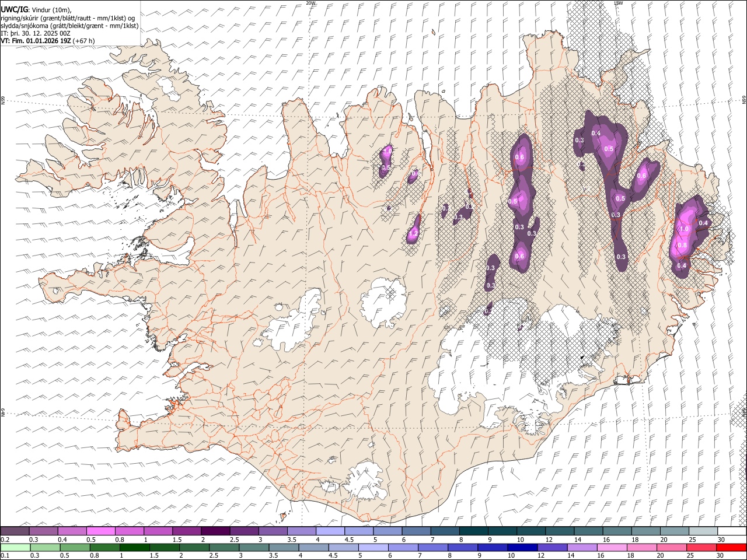
Task: Click the 15W longitude label
Action: (x=619, y=3)
